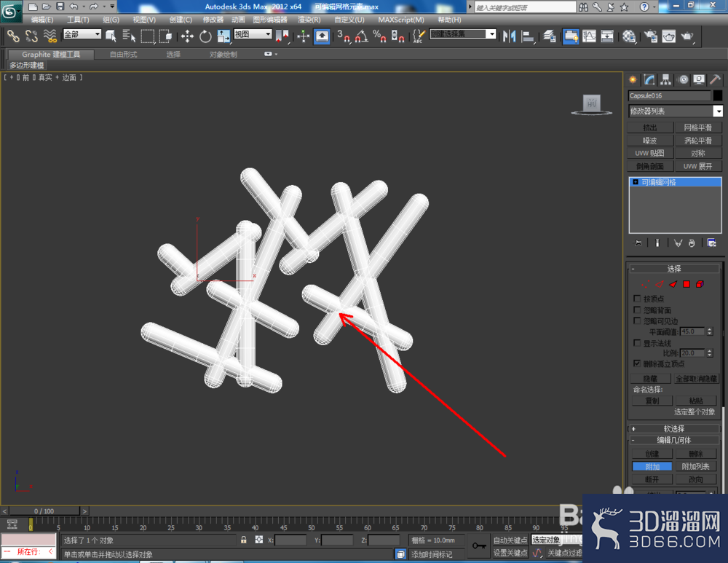The image size is (728, 563).
Task: Toggle the 忽略背面 checkbox
Action: point(637,310)
